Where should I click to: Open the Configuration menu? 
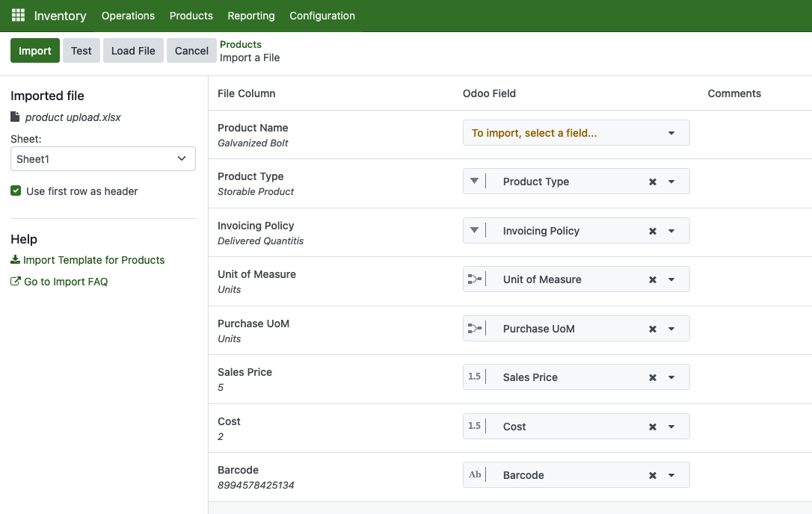coord(322,16)
